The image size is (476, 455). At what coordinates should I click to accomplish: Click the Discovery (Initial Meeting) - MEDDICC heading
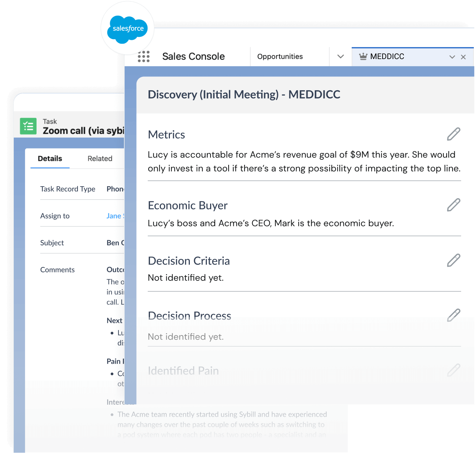(x=244, y=95)
